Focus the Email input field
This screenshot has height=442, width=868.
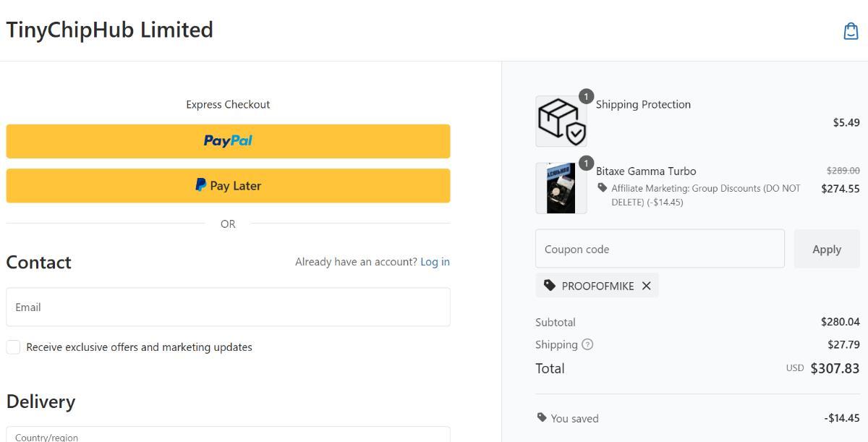tap(228, 307)
